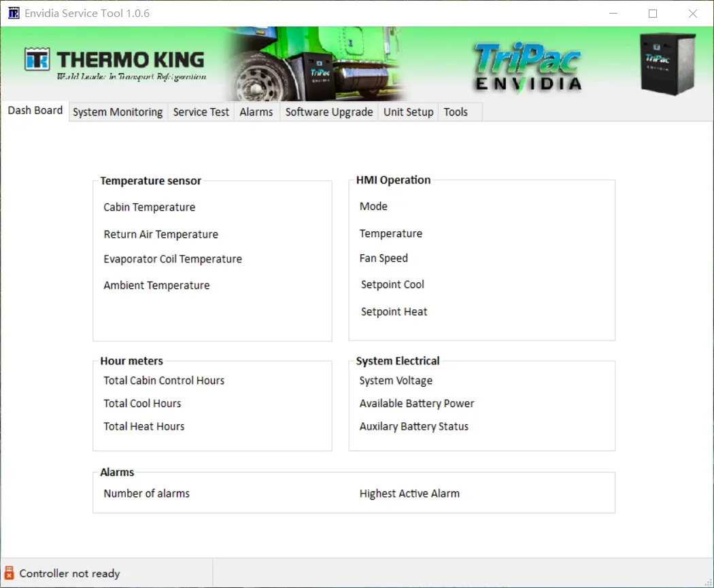Viewport: 714px width, 588px height.
Task: Click the Cabin Temperature label
Action: (150, 207)
